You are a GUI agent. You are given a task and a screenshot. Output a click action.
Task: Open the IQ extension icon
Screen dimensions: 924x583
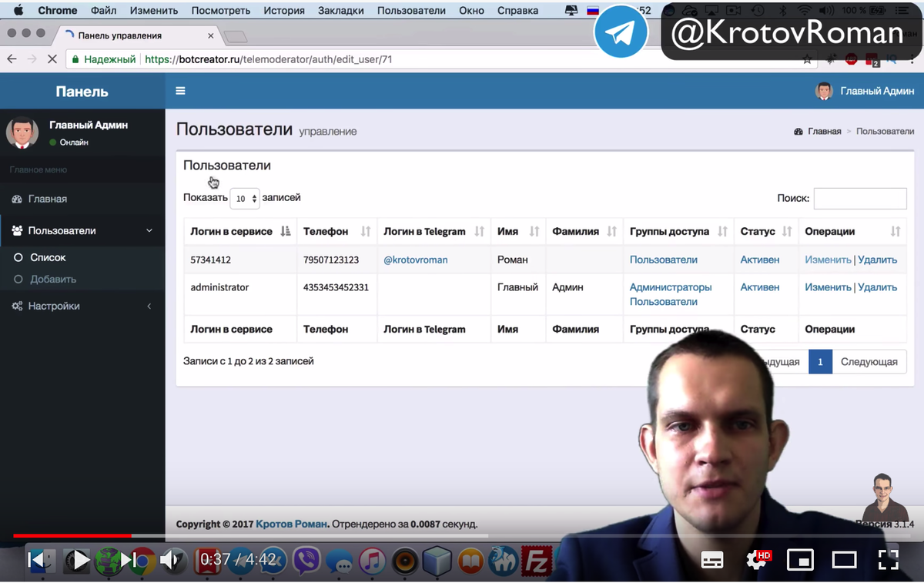pyautogui.click(x=892, y=59)
